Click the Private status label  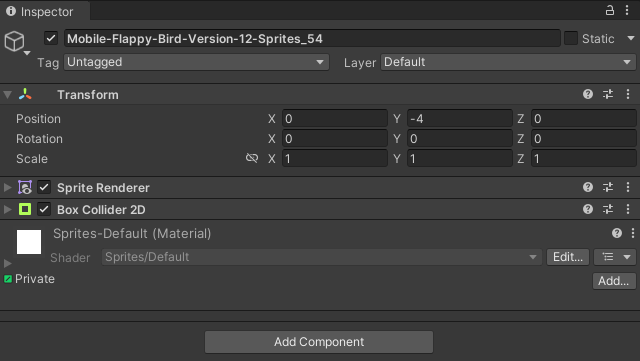(35, 279)
